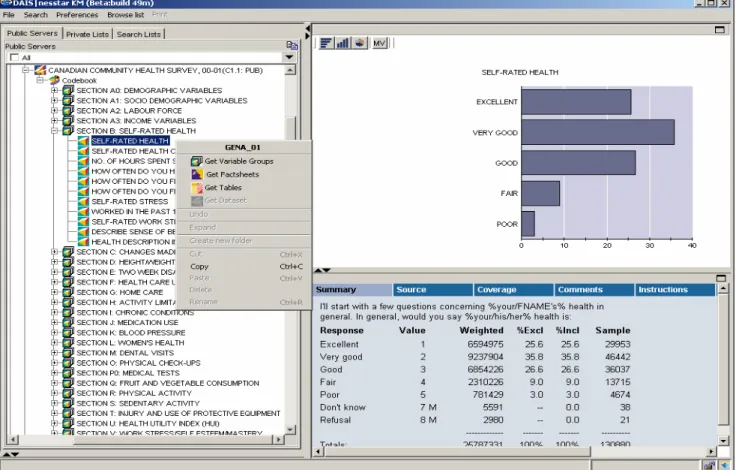The height and width of the screenshot is (470, 736).
Task: Open the Source tab
Action: pyautogui.click(x=433, y=290)
